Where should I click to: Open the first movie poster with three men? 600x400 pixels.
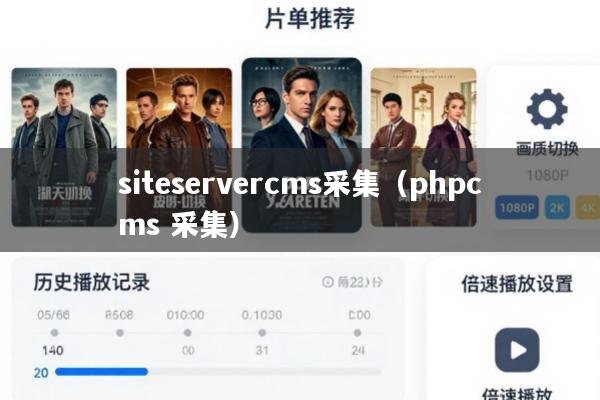click(64, 147)
